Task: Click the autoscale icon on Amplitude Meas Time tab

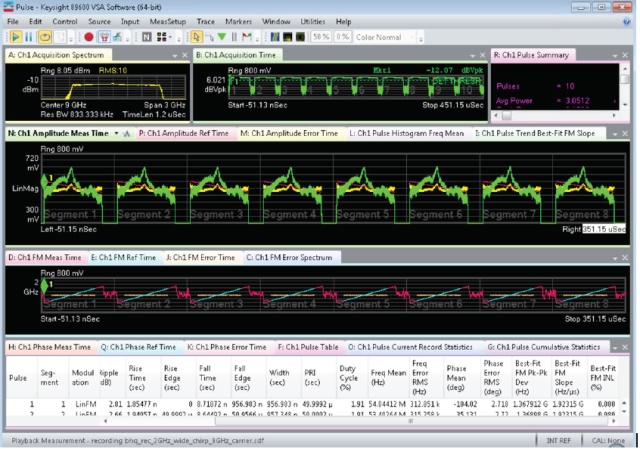Action: (x=127, y=133)
